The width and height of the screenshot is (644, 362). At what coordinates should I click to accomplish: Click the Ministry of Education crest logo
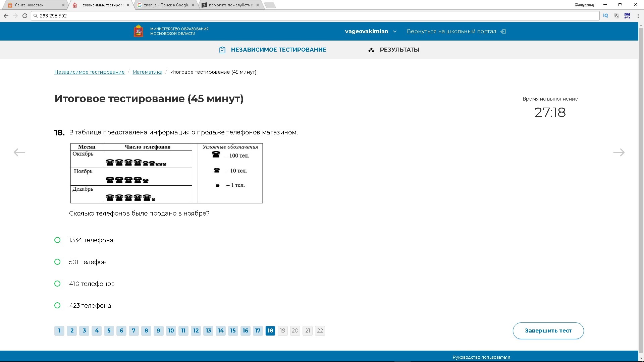(x=139, y=31)
